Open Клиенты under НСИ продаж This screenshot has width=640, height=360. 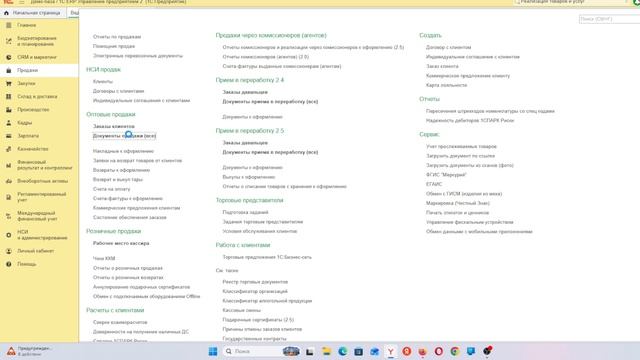pyautogui.click(x=102, y=82)
